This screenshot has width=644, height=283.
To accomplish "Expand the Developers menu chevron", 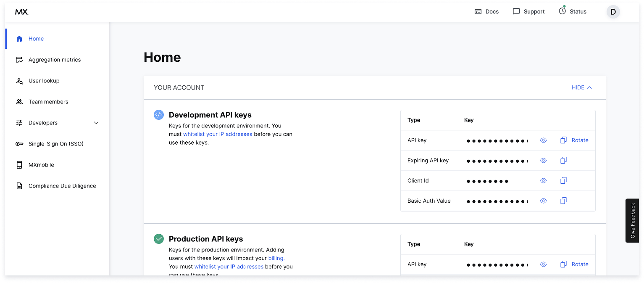I will [x=96, y=123].
